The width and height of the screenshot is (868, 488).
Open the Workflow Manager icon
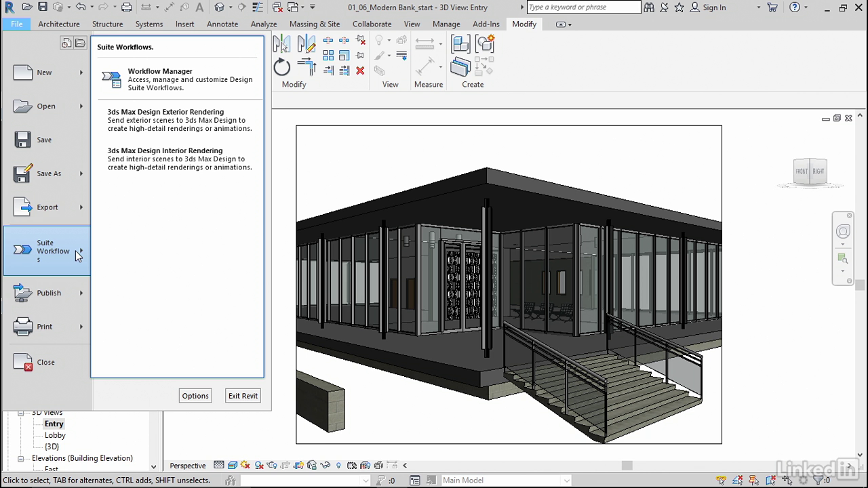(111, 79)
